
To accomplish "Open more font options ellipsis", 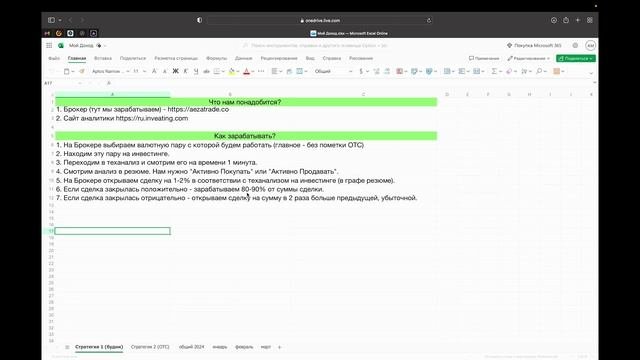I will click(x=261, y=71).
